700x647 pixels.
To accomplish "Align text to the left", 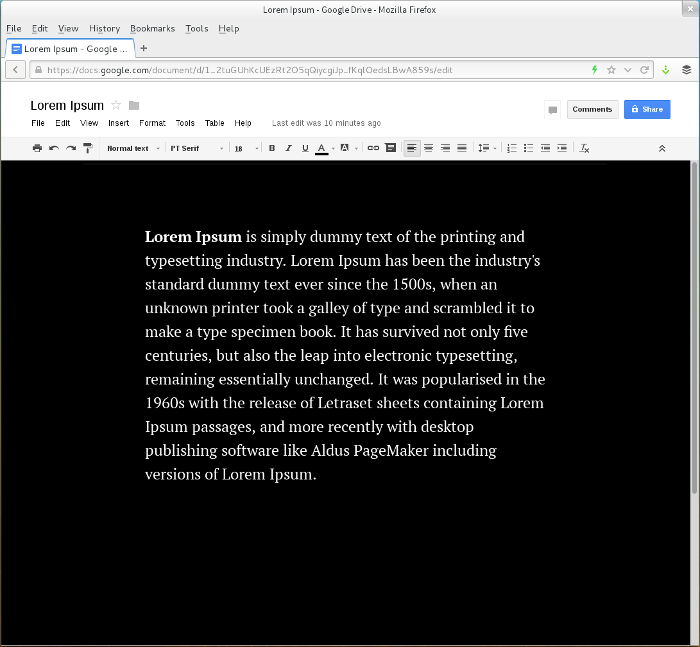I will coord(412,148).
